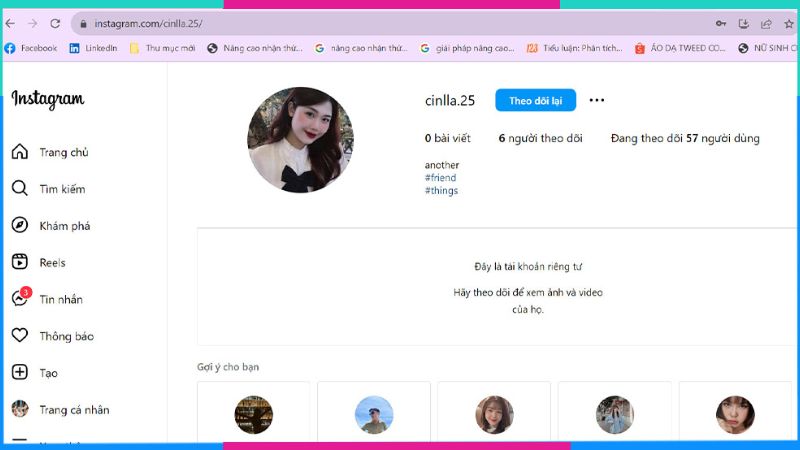Open the three-dot options menu beside follow button

[x=597, y=100]
